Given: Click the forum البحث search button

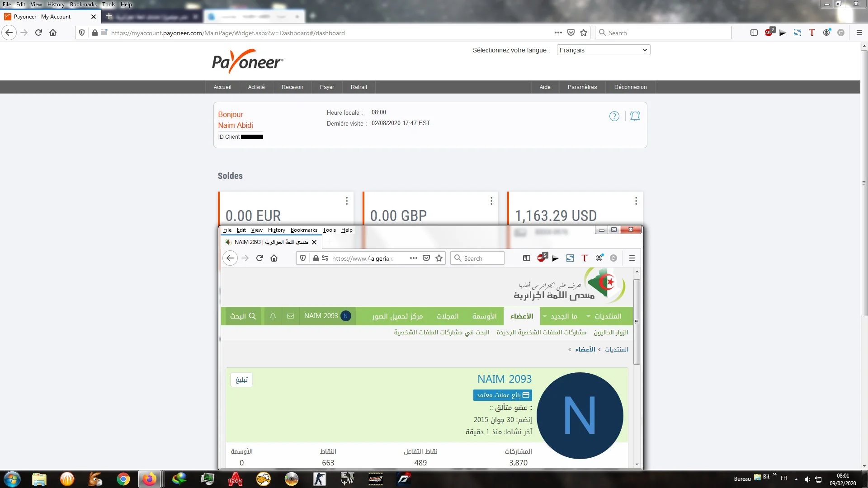Looking at the screenshot, I should pyautogui.click(x=243, y=316).
